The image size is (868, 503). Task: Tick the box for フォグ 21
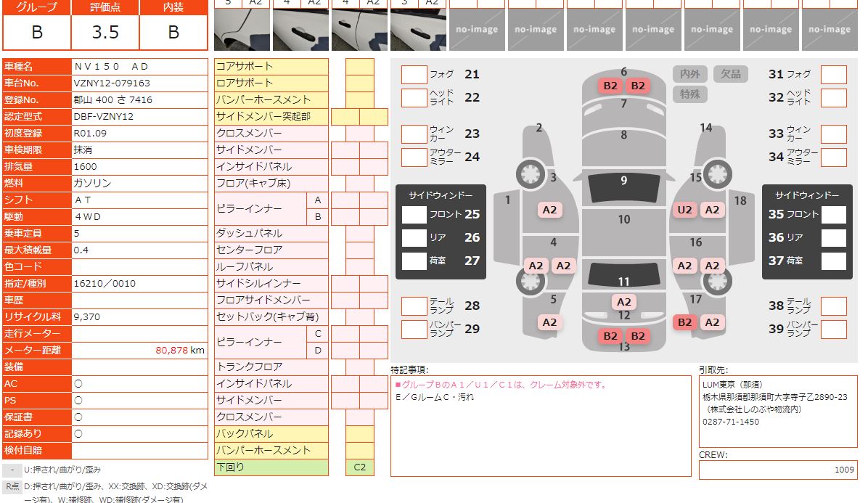[414, 75]
